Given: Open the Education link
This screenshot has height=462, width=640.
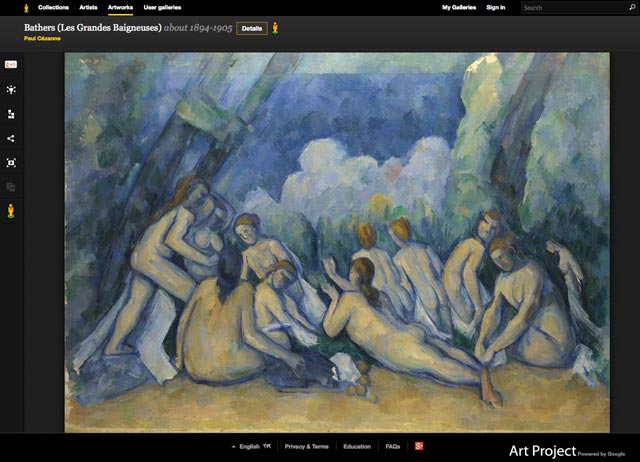Looking at the screenshot, I should pos(357,446).
